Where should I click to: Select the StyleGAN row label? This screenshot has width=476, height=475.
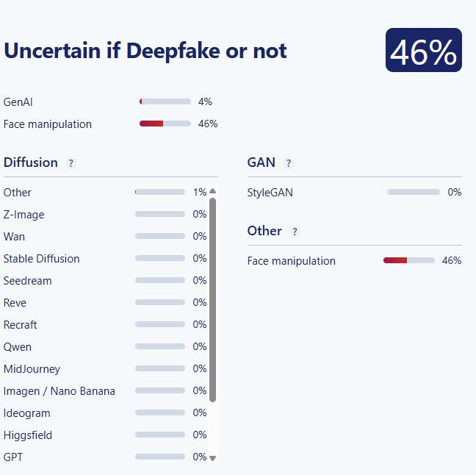[x=270, y=193]
